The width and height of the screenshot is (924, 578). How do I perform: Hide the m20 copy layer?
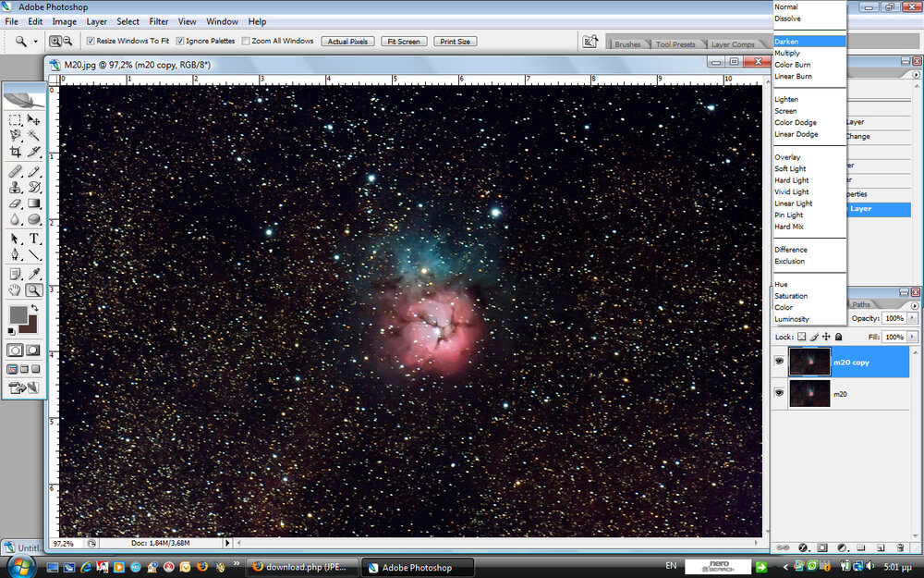tap(779, 362)
